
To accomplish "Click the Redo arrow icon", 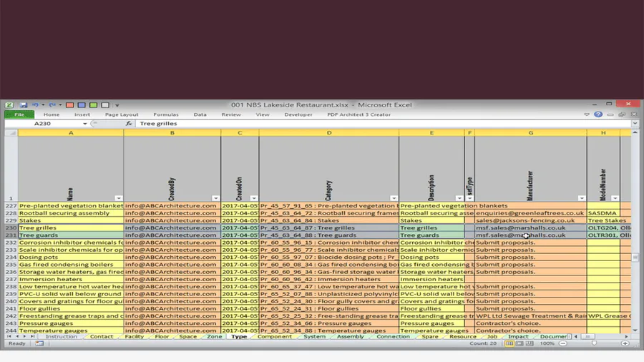I will tap(52, 105).
